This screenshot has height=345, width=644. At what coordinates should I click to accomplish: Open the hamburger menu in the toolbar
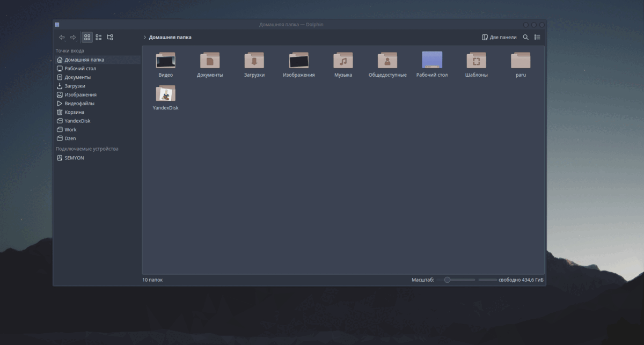click(x=537, y=38)
